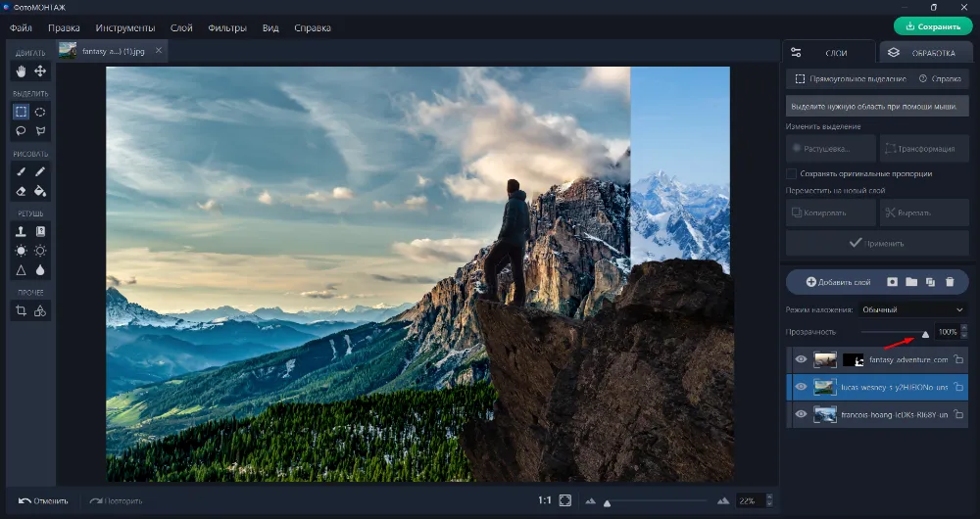980x519 pixels.
Task: Hide the fantasy_adventure layer via eye icon
Action: [801, 360]
